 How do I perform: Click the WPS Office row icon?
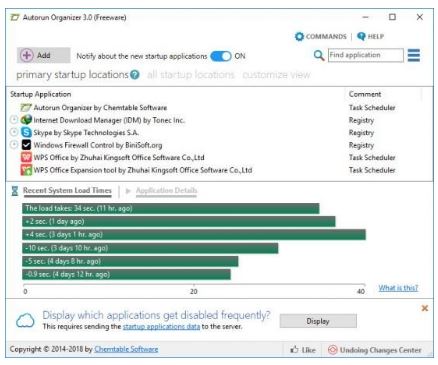26,157
